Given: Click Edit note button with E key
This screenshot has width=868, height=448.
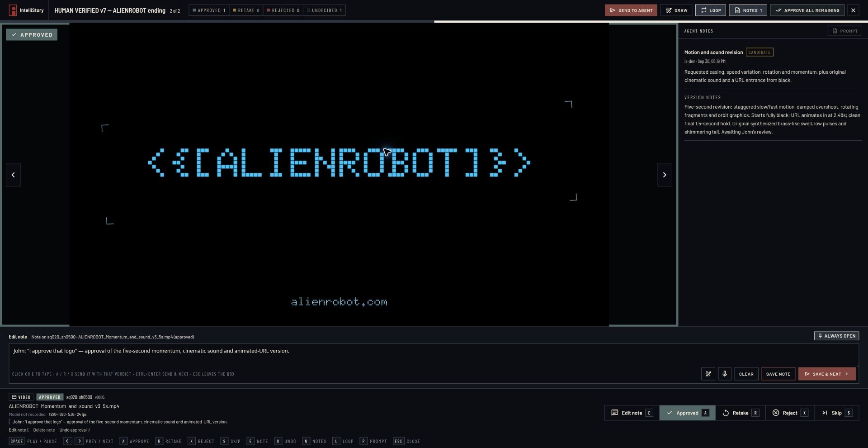Looking at the screenshot, I should 632,413.
